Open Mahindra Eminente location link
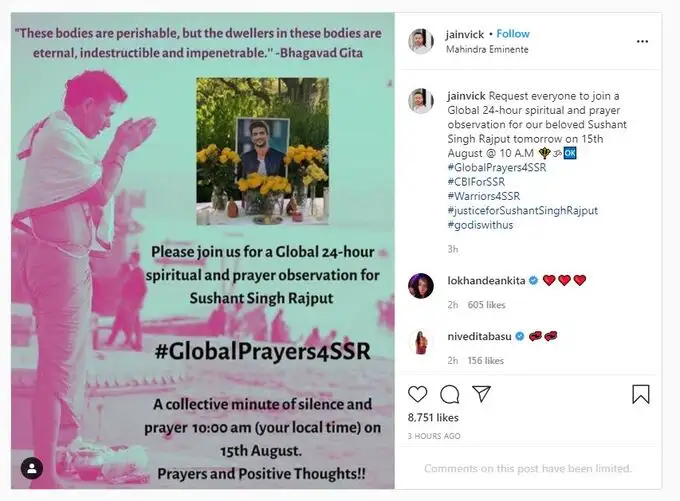 click(487, 49)
